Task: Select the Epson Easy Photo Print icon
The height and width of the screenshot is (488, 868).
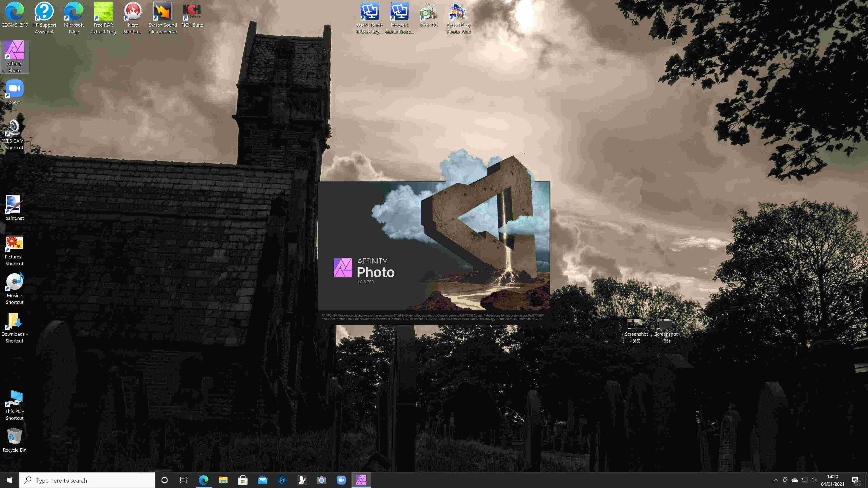Action: click(458, 18)
